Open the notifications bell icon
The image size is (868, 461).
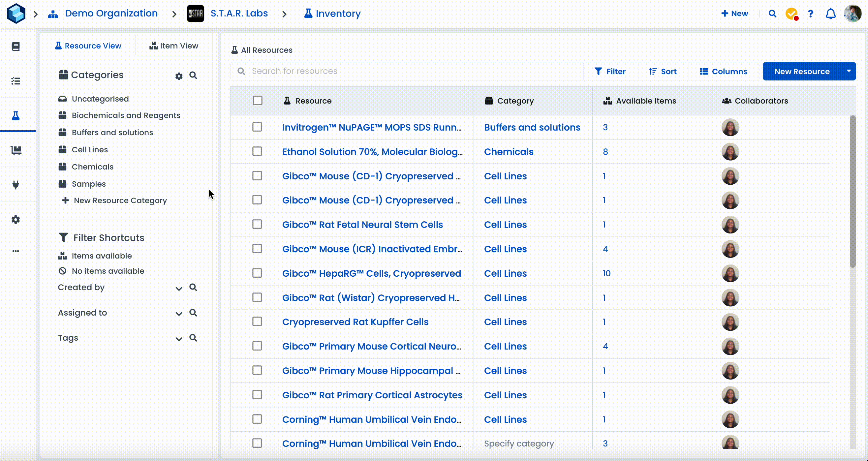coord(830,14)
